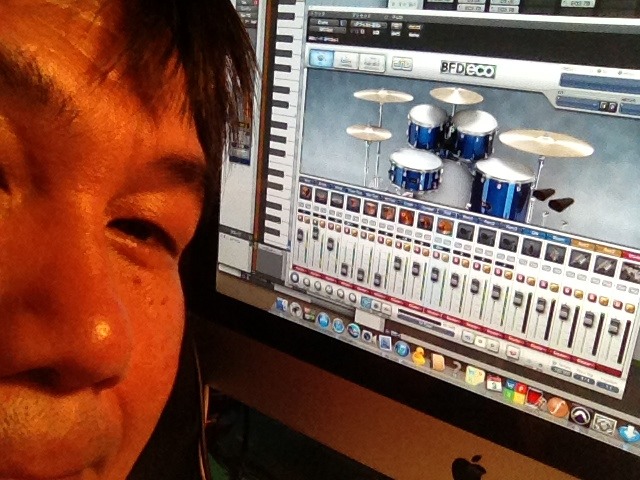Toggle the red mute button on the third channel

[331, 225]
